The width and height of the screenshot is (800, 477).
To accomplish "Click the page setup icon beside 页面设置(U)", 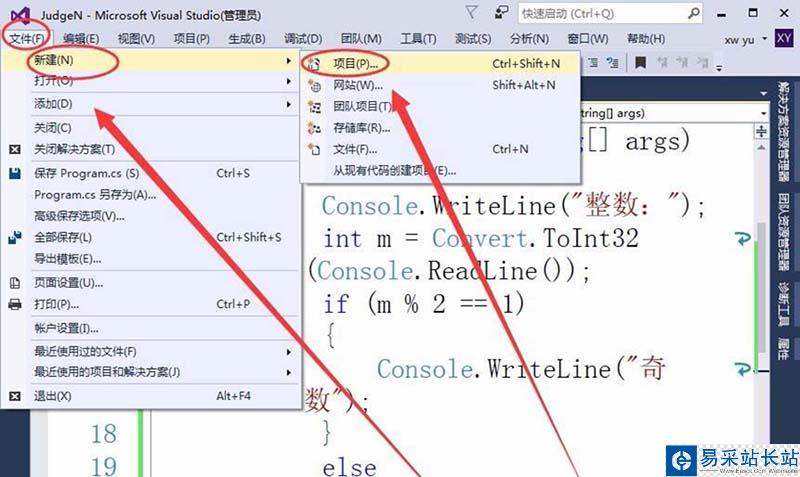I will tap(15, 283).
